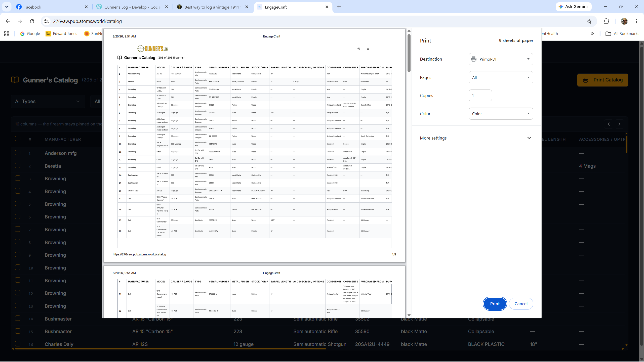The image size is (644, 362).
Task: Select checkbox for row 5 Browning
Action: pos(18,204)
